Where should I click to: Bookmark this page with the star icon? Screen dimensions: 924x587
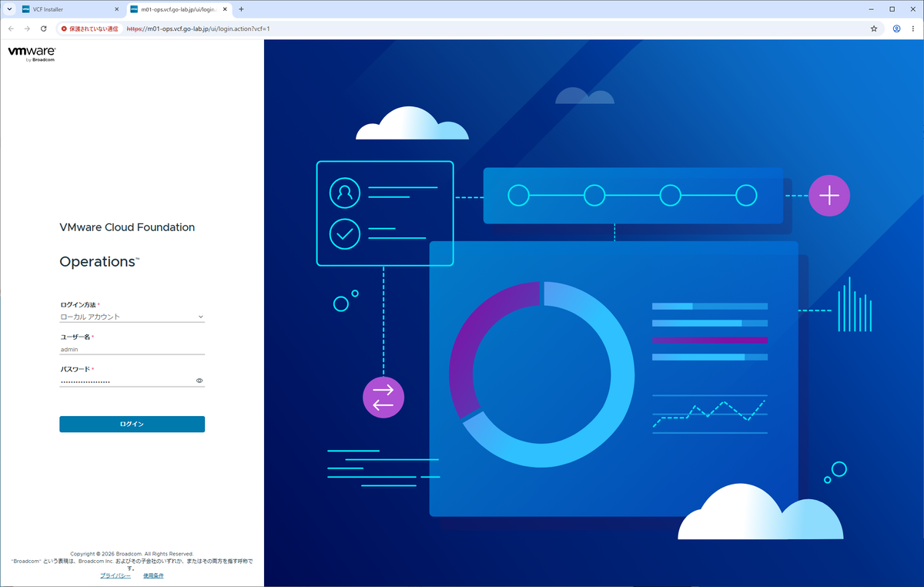point(874,29)
